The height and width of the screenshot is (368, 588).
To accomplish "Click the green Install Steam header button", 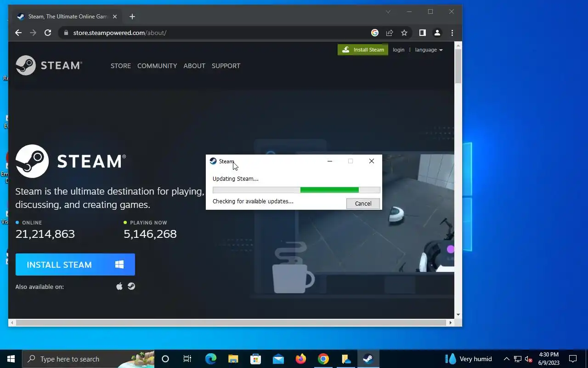I will click(363, 50).
